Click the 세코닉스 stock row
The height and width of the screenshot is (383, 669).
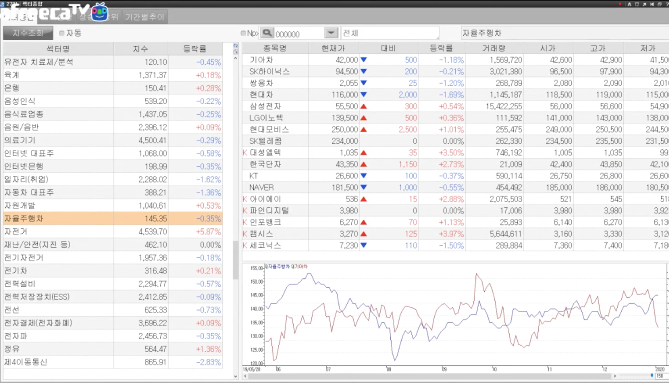pyautogui.click(x=455, y=245)
